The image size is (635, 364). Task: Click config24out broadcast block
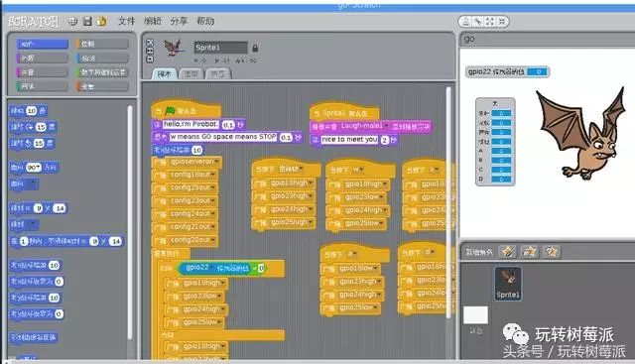(185, 214)
